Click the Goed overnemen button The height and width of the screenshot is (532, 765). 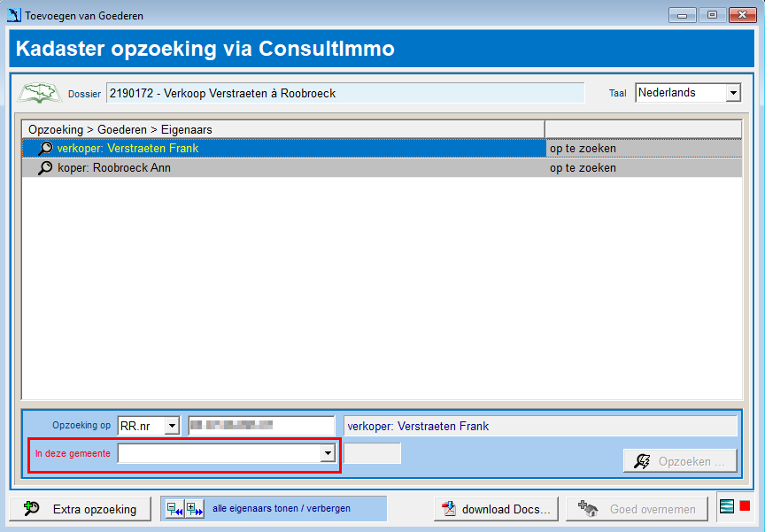coord(637,509)
